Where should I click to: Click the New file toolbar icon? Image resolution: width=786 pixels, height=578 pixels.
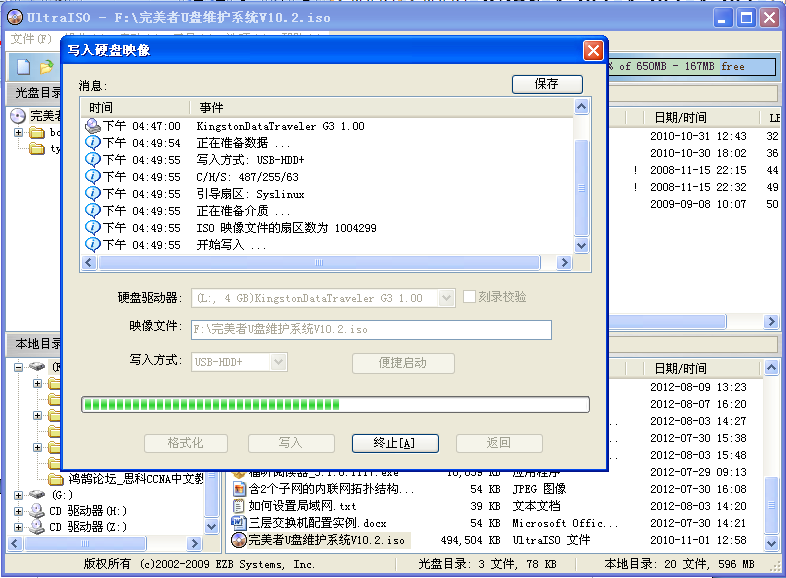coord(24,67)
